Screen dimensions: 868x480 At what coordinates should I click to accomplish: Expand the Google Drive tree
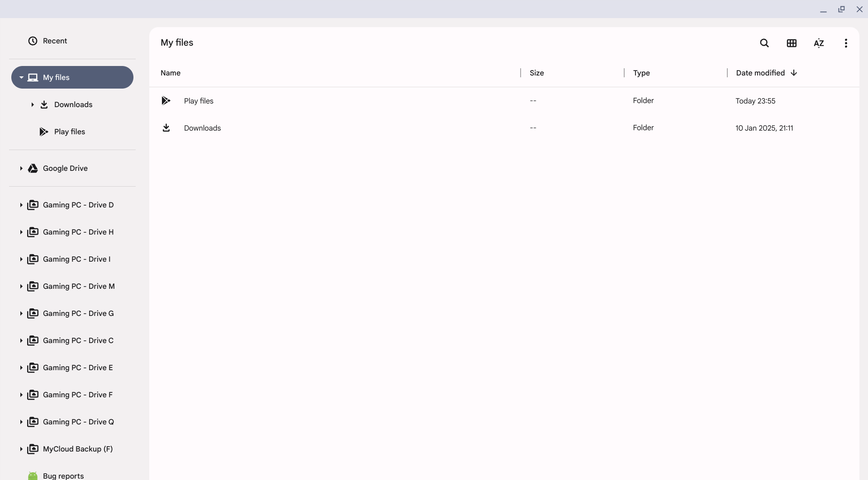point(21,168)
